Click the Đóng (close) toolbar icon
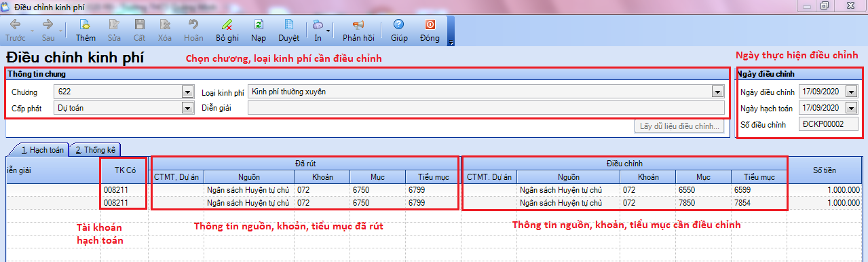 tap(430, 24)
